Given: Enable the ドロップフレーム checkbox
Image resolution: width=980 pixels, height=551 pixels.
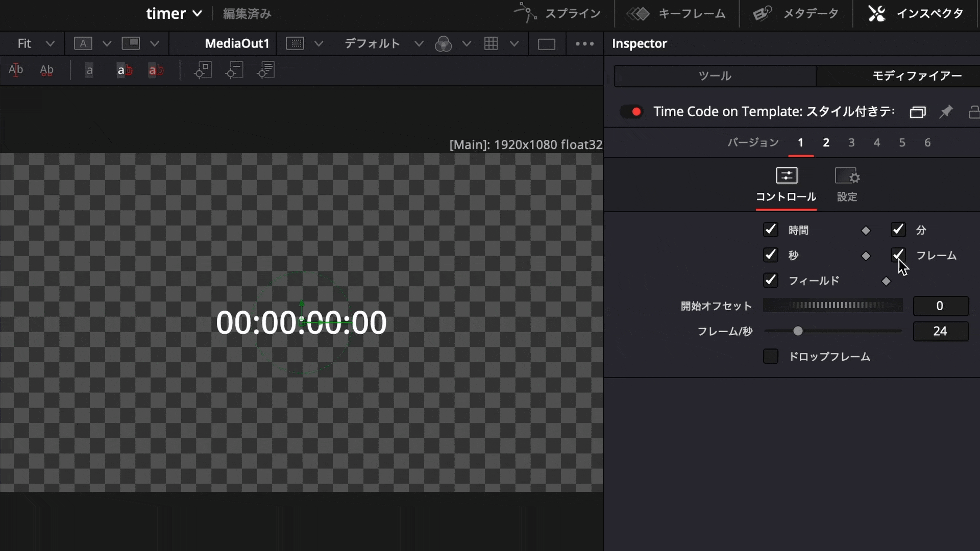Looking at the screenshot, I should [770, 356].
